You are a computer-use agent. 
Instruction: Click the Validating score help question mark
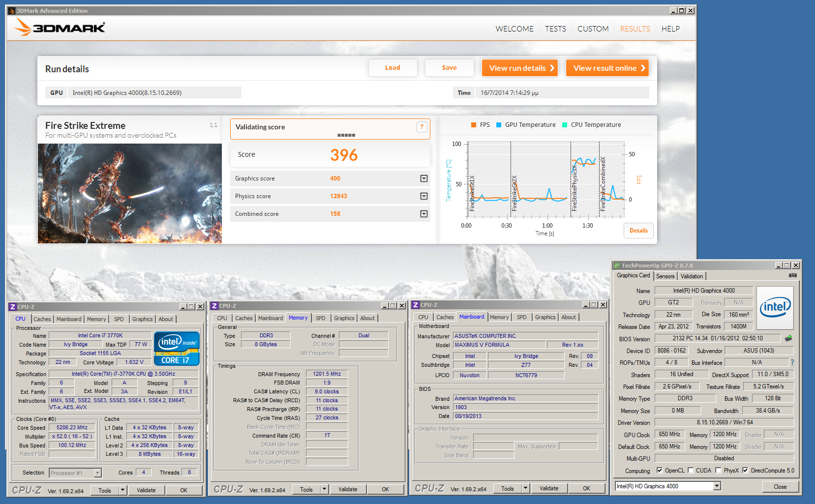coord(422,127)
